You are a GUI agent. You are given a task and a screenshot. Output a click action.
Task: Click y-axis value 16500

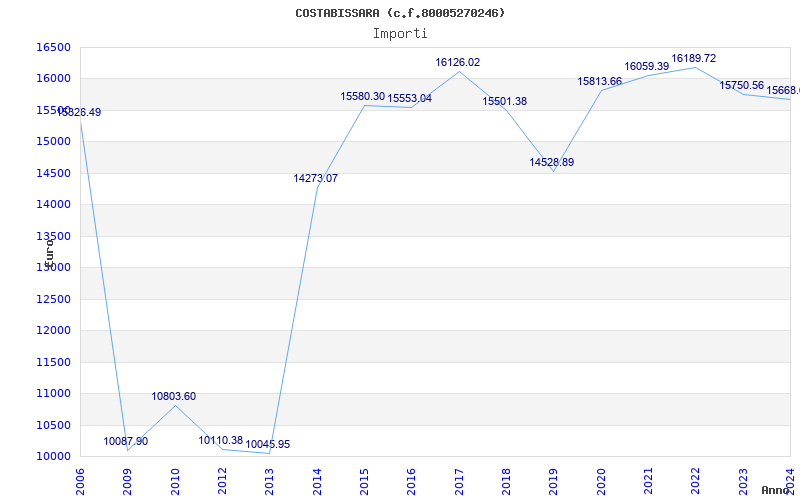53,47
